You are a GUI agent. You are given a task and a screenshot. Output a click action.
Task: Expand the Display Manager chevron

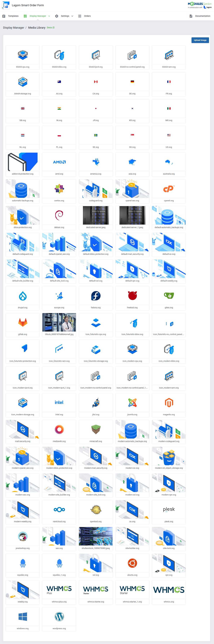(49, 16)
